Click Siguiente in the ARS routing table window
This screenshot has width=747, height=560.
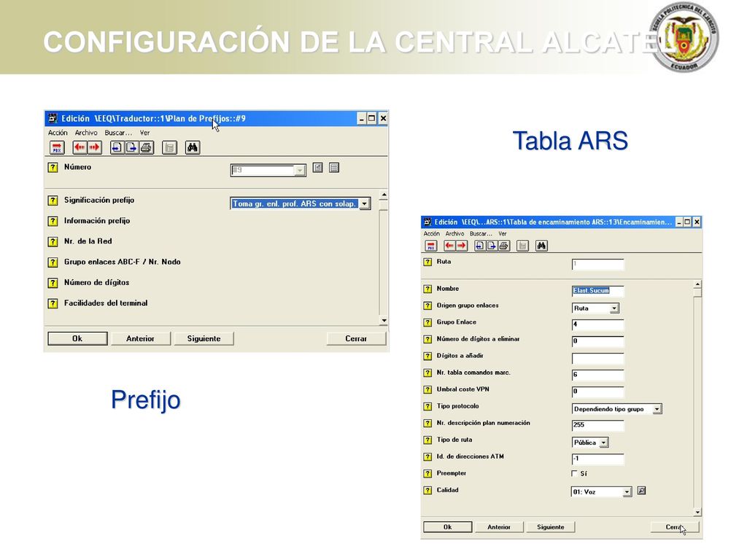551,527
